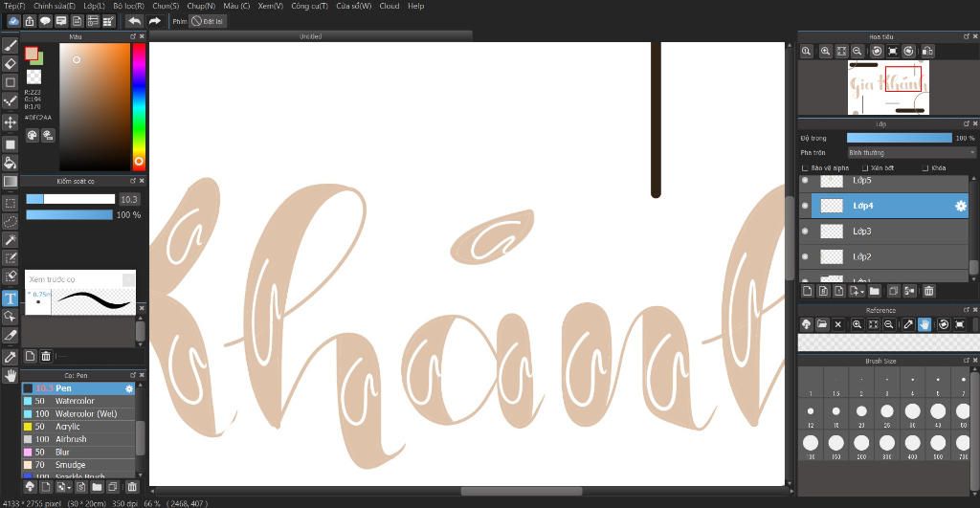Click the Navigator preview thumbnail

point(888,87)
